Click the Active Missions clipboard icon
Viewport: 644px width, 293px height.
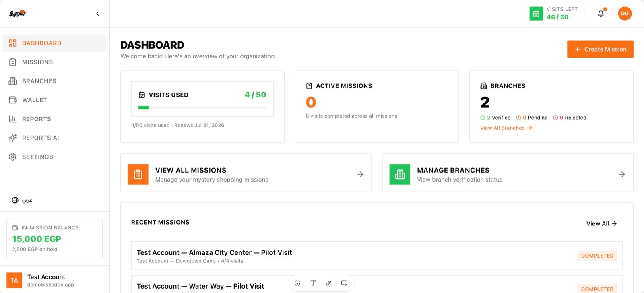tap(309, 86)
